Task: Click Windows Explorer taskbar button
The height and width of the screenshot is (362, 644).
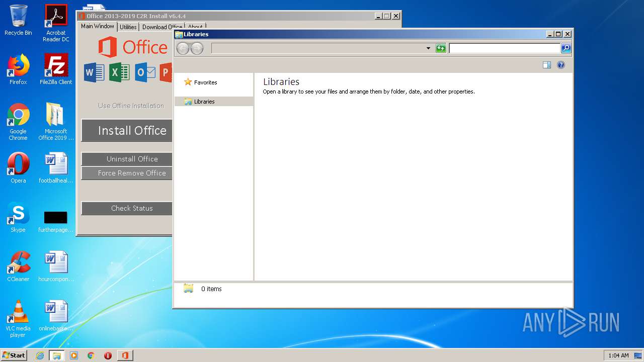Action: (57, 355)
